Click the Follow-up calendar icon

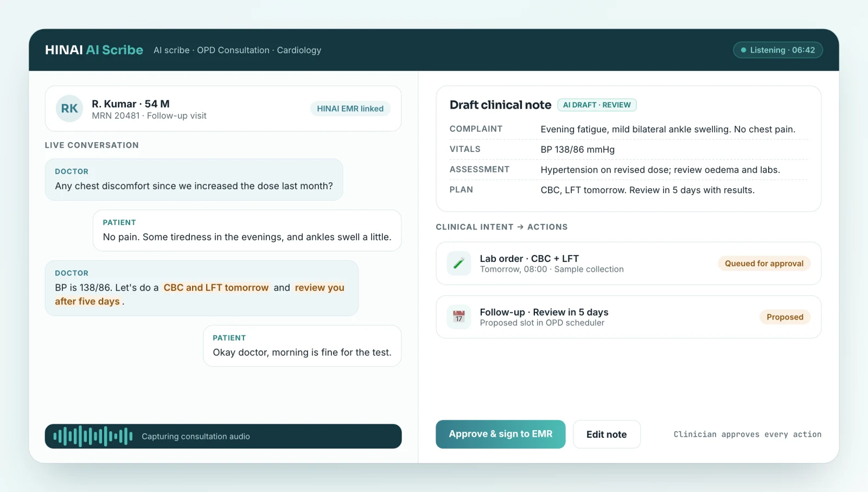459,317
